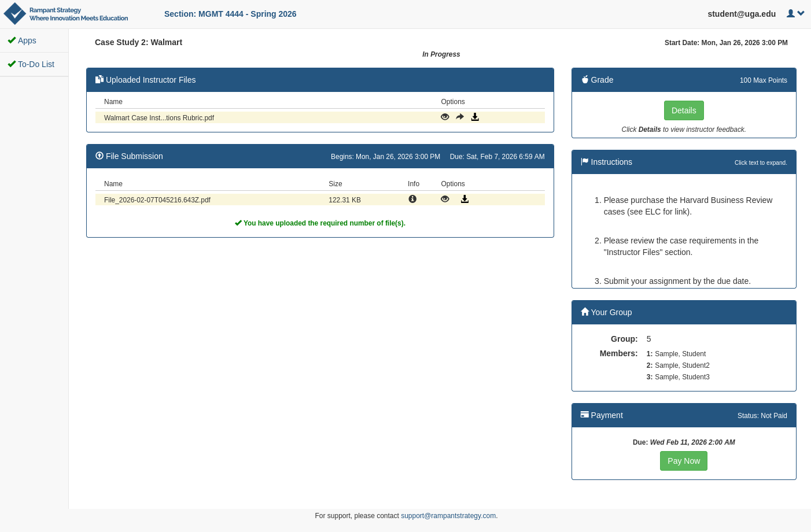811x532 pixels.
Task: Click the user account icon top right
Action: point(790,13)
